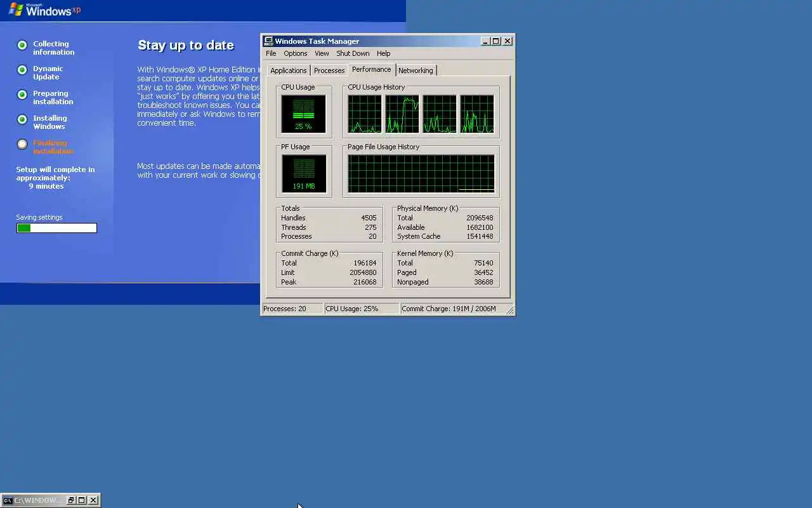
Task: Click the command prompt icon at bottom-left
Action: 8,500
